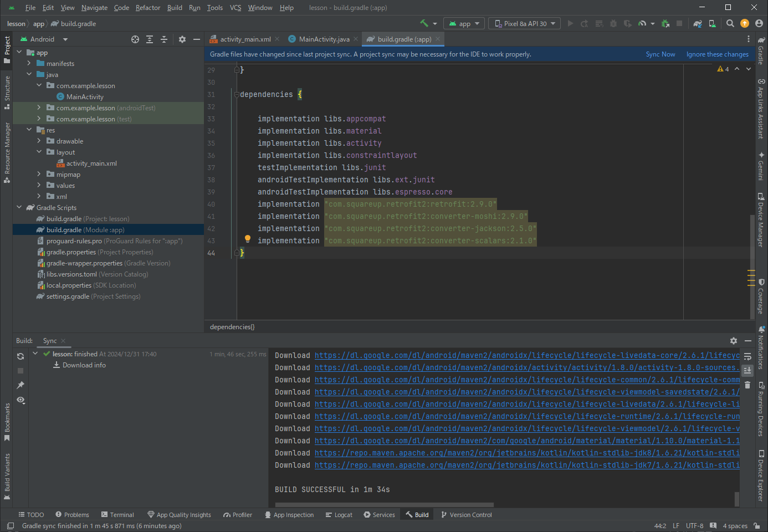Open the Android project view dropdown
768x532 pixels.
click(x=44, y=39)
